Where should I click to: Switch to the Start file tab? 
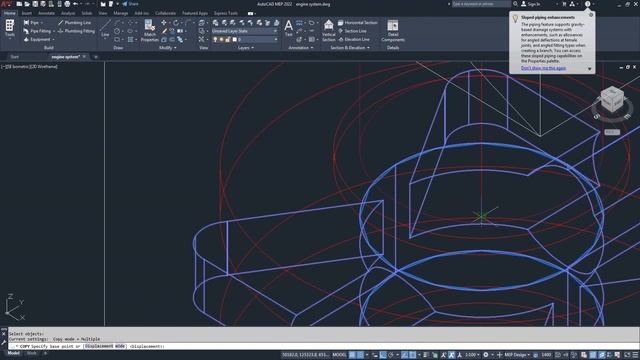coord(15,57)
